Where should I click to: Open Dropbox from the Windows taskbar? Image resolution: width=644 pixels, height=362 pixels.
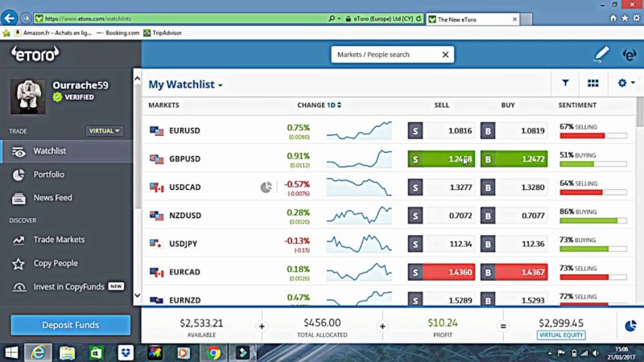[125, 352]
